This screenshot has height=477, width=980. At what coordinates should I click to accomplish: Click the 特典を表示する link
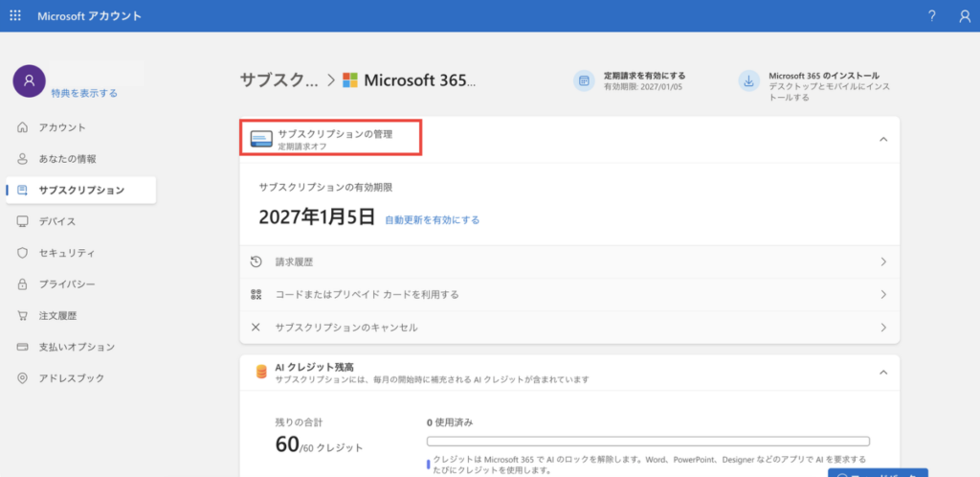pyautogui.click(x=84, y=93)
